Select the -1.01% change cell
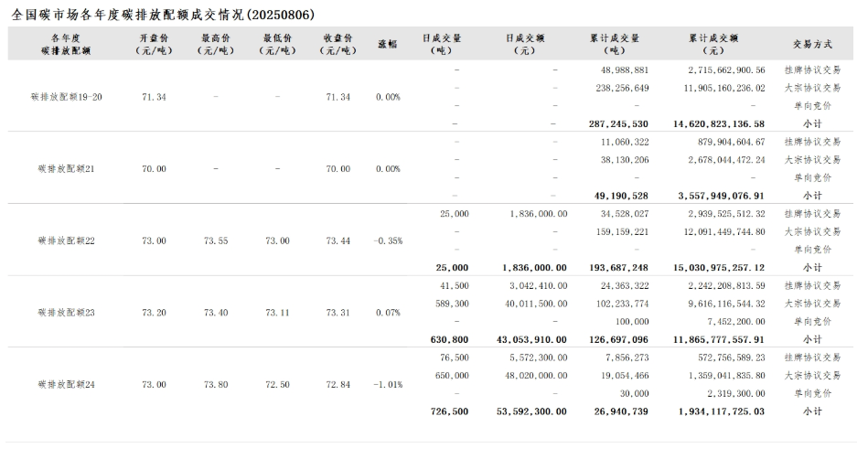 388,385
